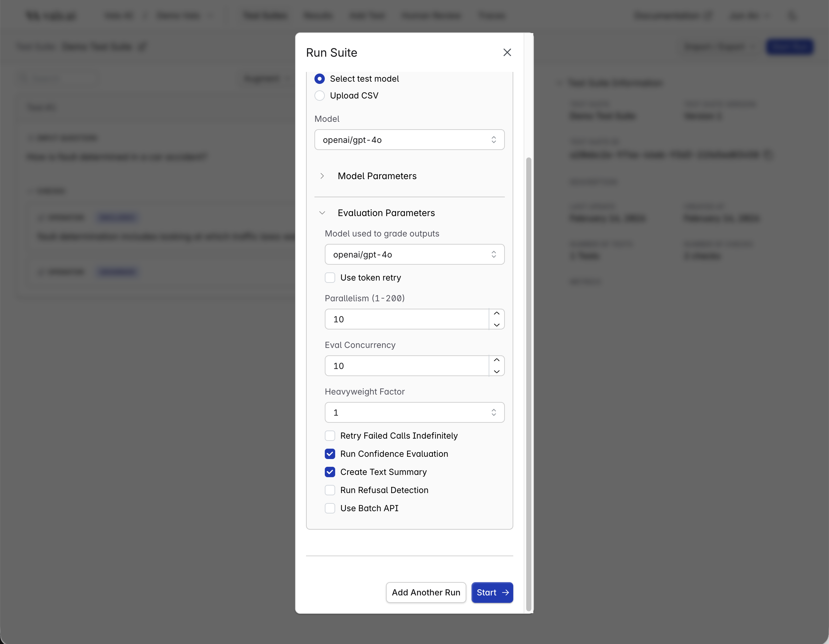Screen dimensions: 829x644
Task: Tick the Use Batch API checkbox
Action: pos(330,509)
